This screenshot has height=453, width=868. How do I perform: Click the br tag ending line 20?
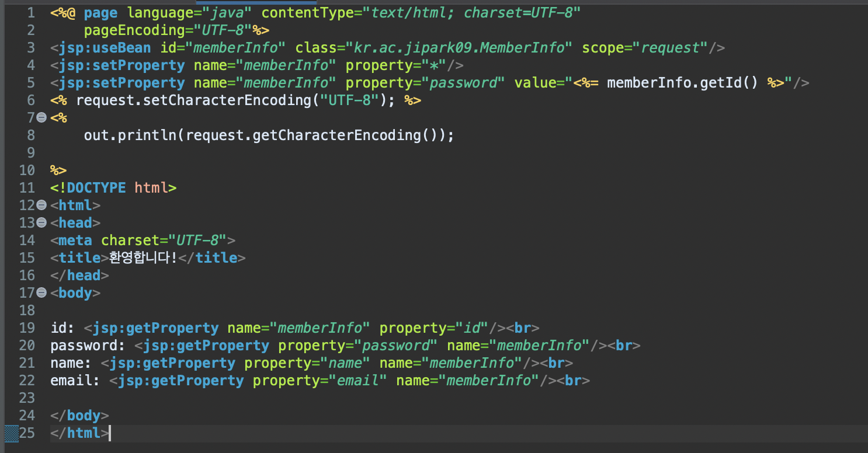click(624, 345)
